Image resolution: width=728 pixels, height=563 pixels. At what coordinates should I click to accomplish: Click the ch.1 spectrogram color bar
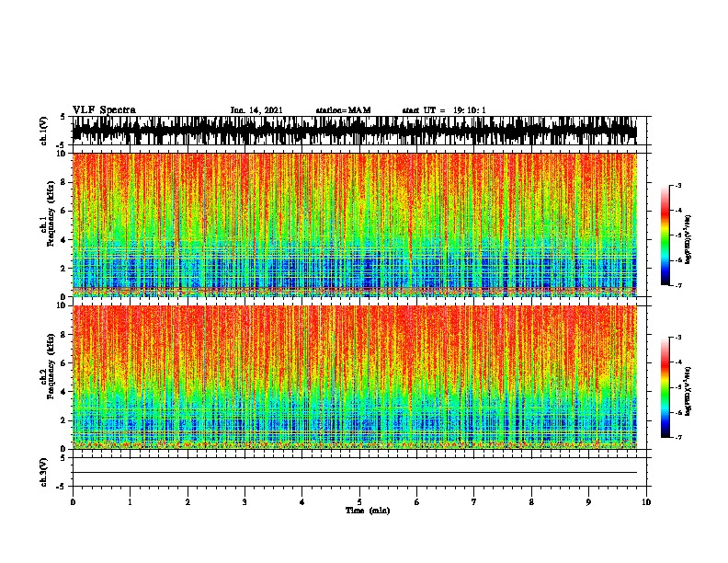[x=665, y=236]
